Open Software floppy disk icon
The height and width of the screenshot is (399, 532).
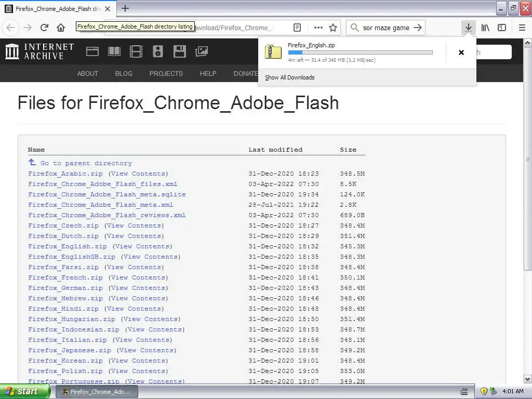click(x=179, y=51)
